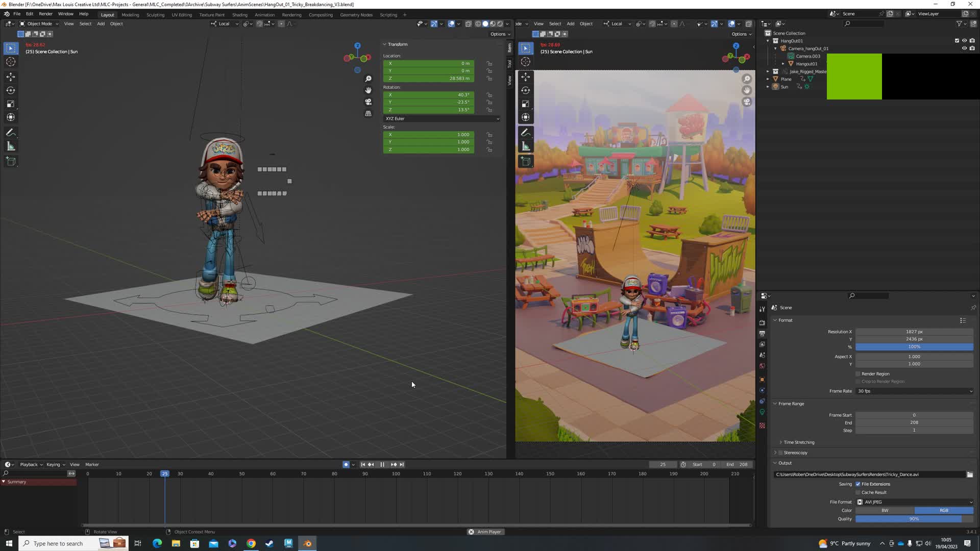Open the Marker menu in timeline
The width and height of the screenshot is (980, 551).
click(x=92, y=465)
